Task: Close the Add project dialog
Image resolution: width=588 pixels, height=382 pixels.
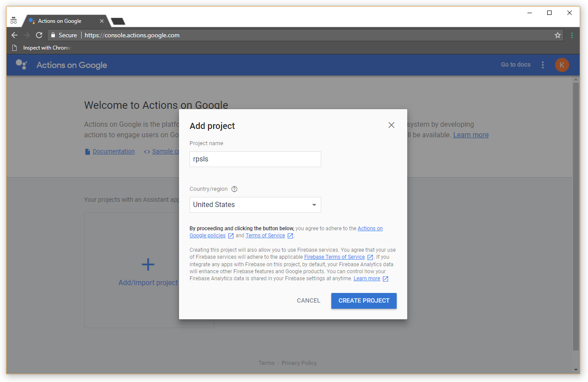Action: click(391, 125)
